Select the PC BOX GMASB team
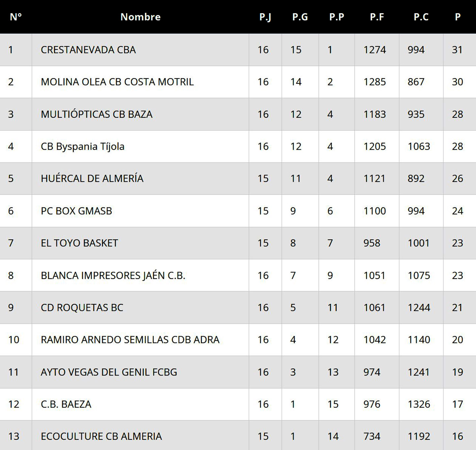 click(76, 211)
